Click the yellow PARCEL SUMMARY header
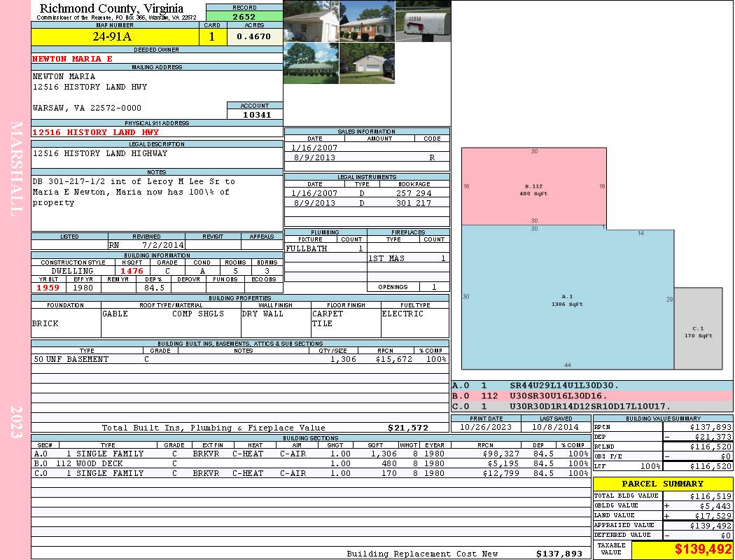Viewport: 735px width, 560px height. 663,484
